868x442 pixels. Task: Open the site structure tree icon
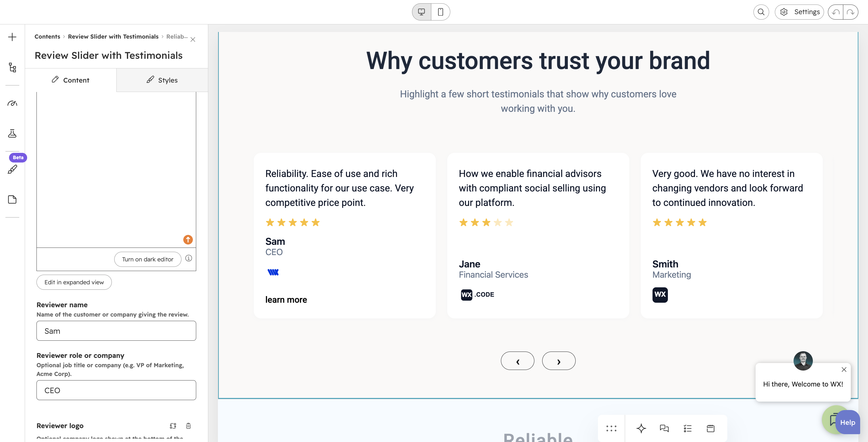(12, 68)
